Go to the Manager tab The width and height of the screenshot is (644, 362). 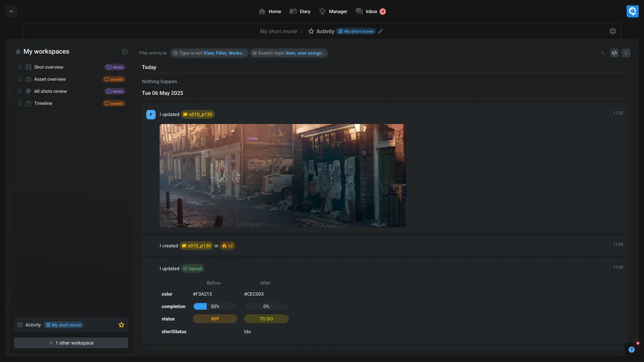pyautogui.click(x=333, y=11)
